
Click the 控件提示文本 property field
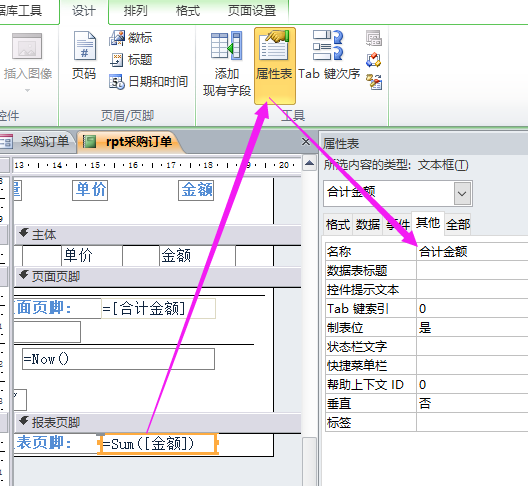point(472,289)
